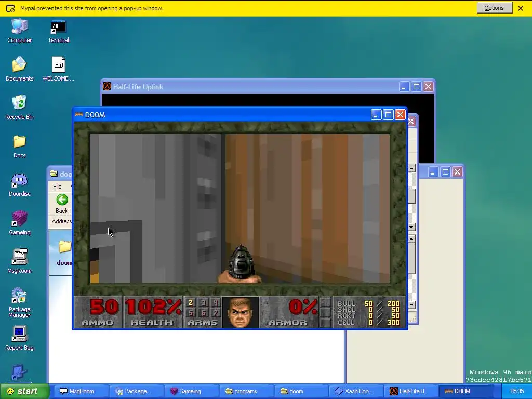Screen dimensions: 532x399
Task: Click the BULL ammo row in DOOM HUD
Action: pyautogui.click(x=368, y=303)
